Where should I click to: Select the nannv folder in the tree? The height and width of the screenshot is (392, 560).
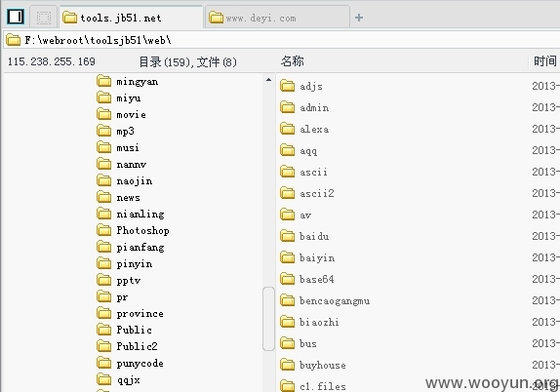[x=121, y=164]
